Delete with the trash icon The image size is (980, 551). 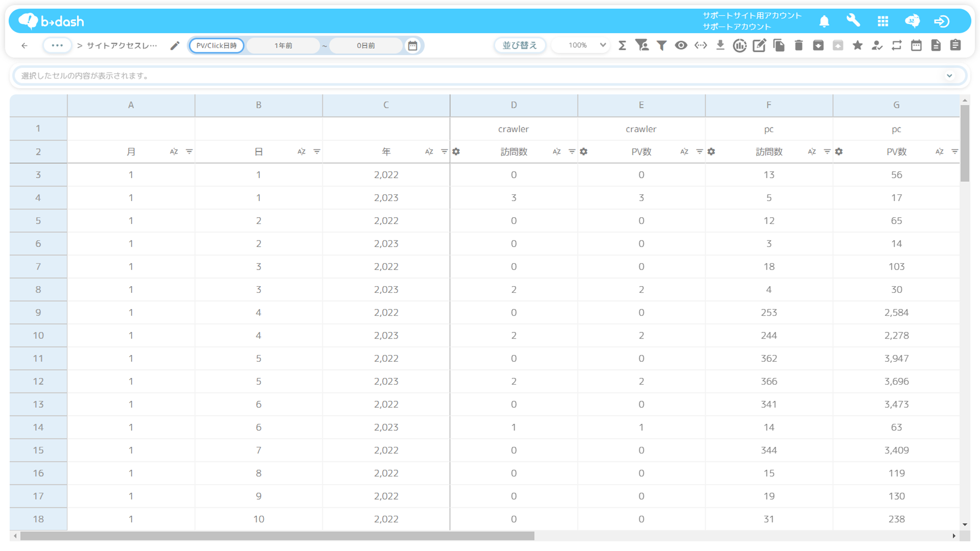pyautogui.click(x=799, y=46)
